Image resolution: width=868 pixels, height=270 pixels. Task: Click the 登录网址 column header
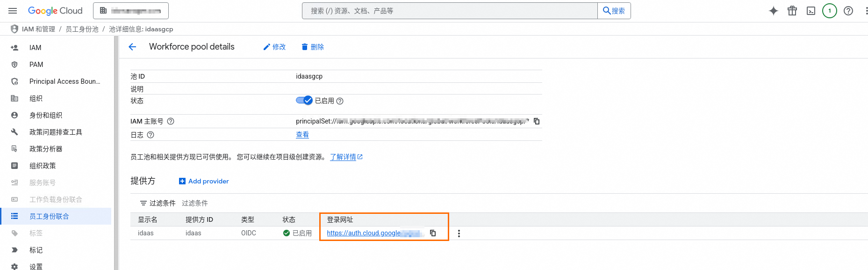(x=340, y=219)
